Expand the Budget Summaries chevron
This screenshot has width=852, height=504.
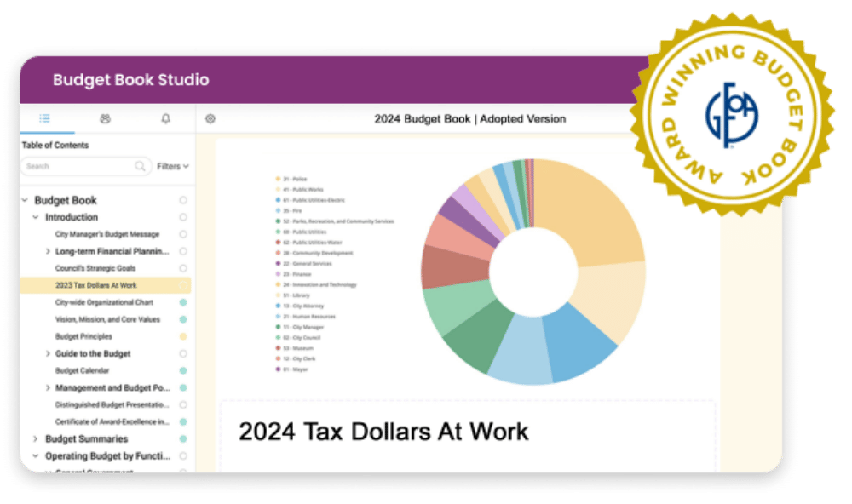[x=36, y=438]
